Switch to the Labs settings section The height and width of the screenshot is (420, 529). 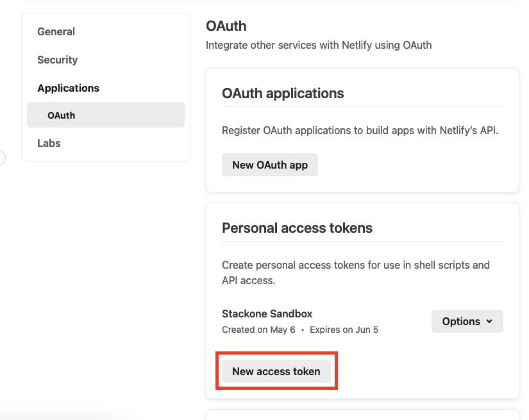[49, 143]
